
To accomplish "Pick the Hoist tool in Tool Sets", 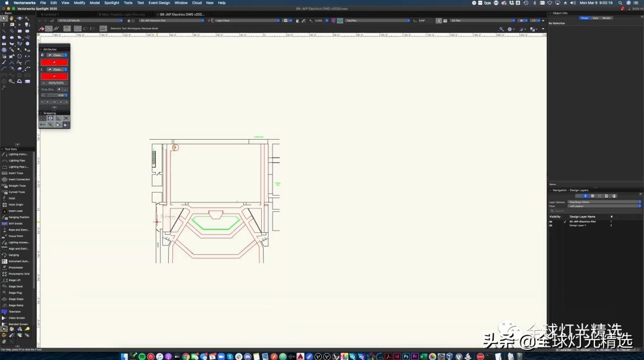I will click(x=12, y=198).
